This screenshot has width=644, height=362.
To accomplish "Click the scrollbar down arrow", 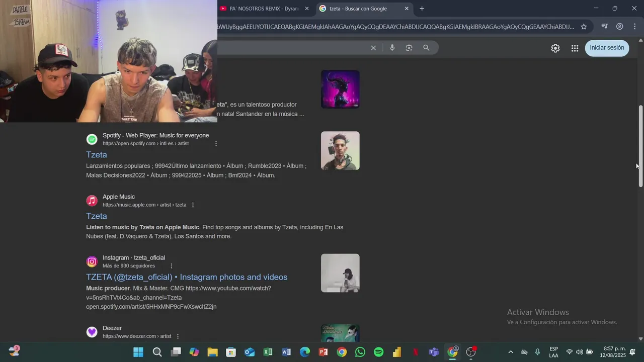I will tap(640, 339).
